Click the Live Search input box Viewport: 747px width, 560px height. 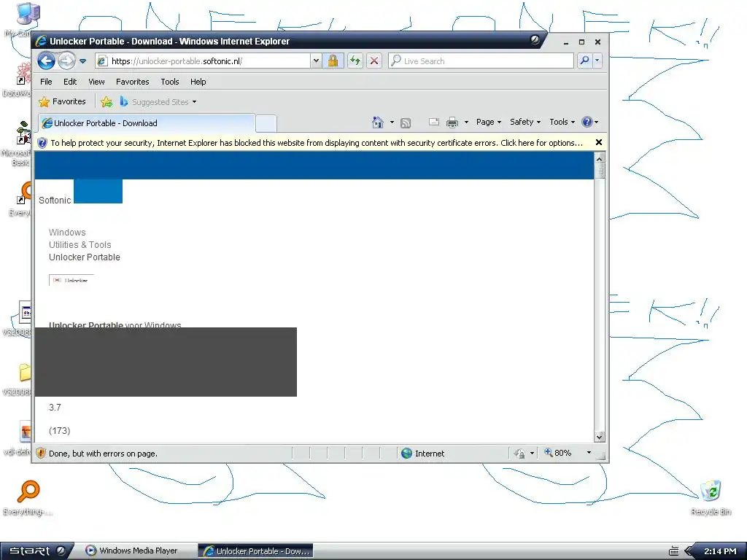point(481,61)
